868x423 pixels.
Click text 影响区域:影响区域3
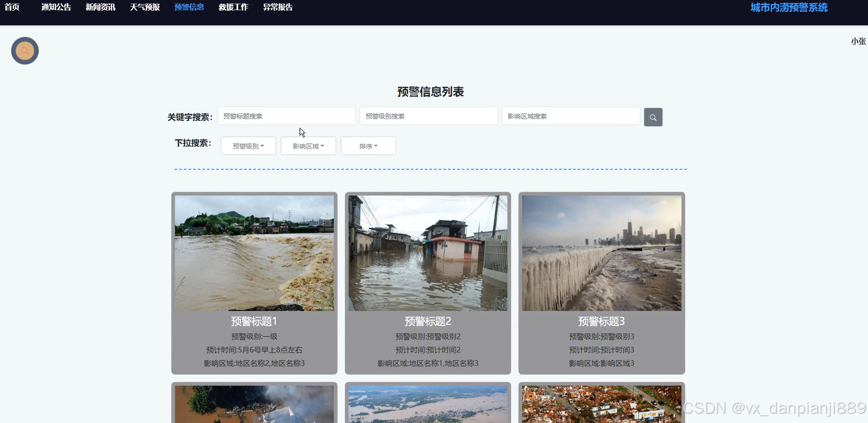(601, 364)
